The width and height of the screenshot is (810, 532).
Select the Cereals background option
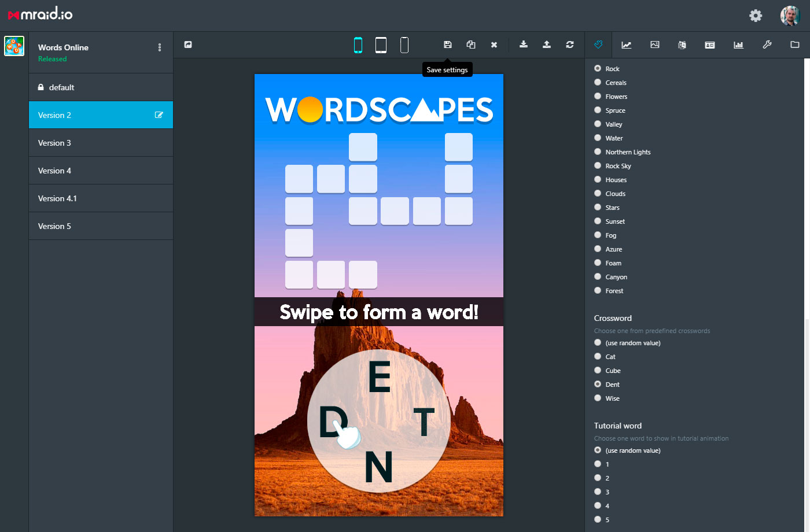(x=598, y=82)
